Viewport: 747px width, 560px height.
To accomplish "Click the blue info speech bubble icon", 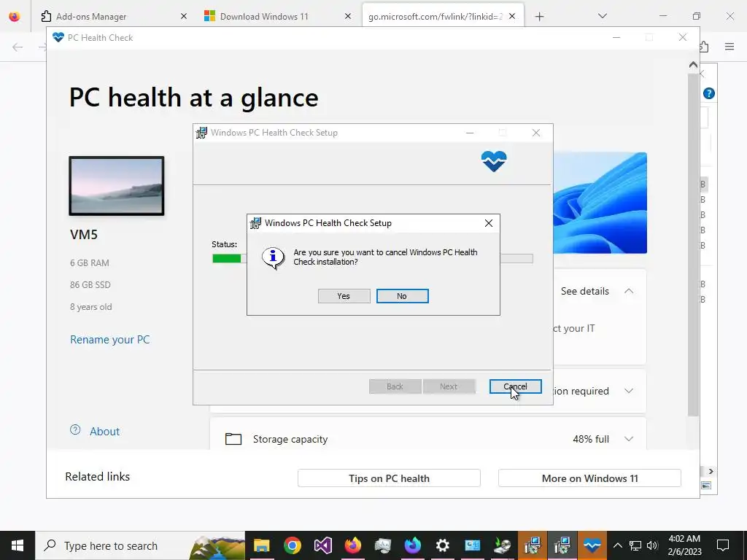I will [274, 257].
